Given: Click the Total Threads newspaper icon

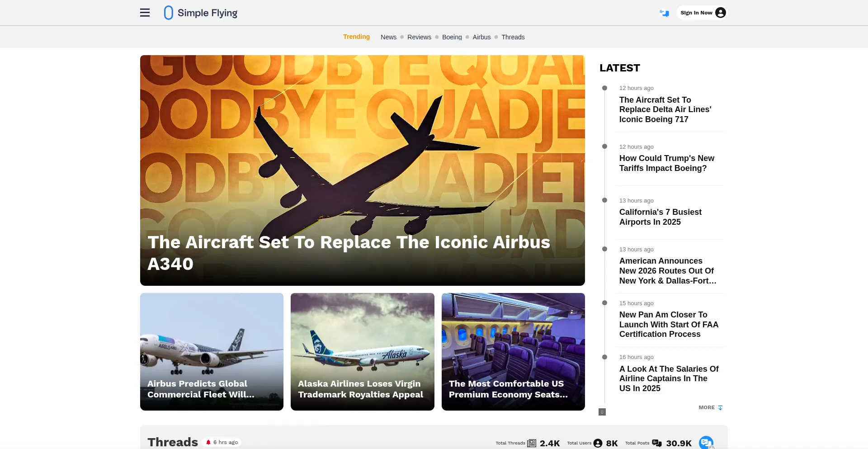Looking at the screenshot, I should 532,443.
